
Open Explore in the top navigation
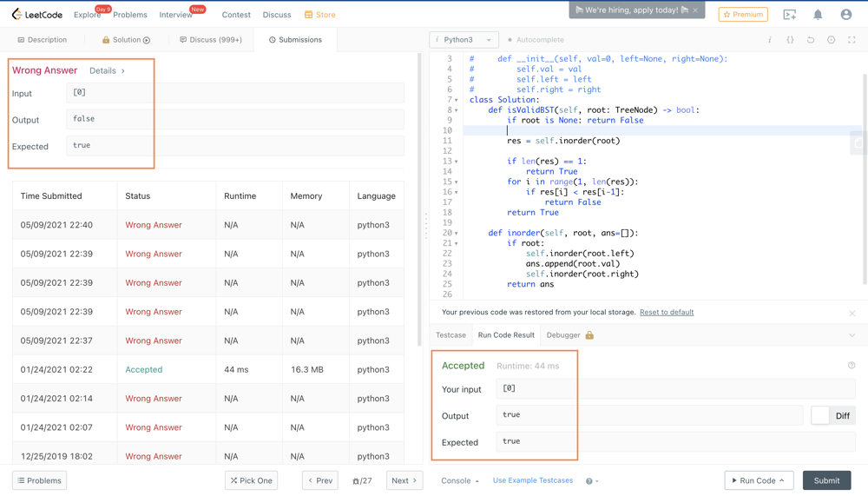click(x=88, y=15)
